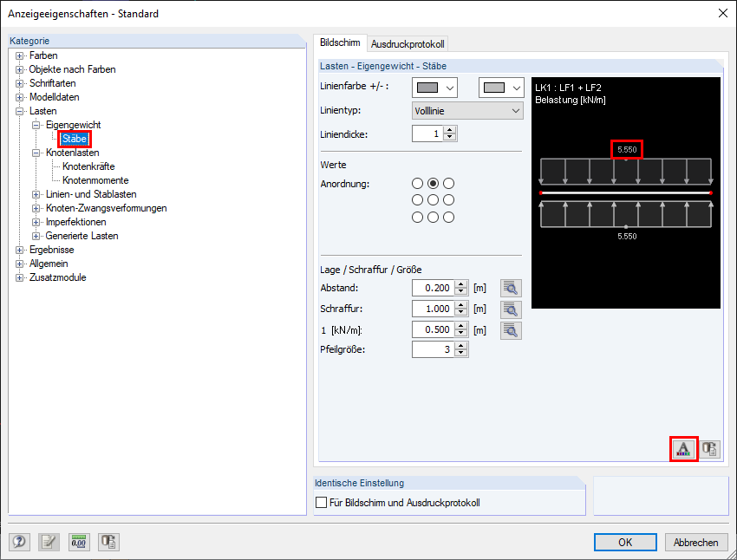The width and height of the screenshot is (737, 560).
Task: Click the transfer icon beside the font icon
Action: tap(709, 449)
